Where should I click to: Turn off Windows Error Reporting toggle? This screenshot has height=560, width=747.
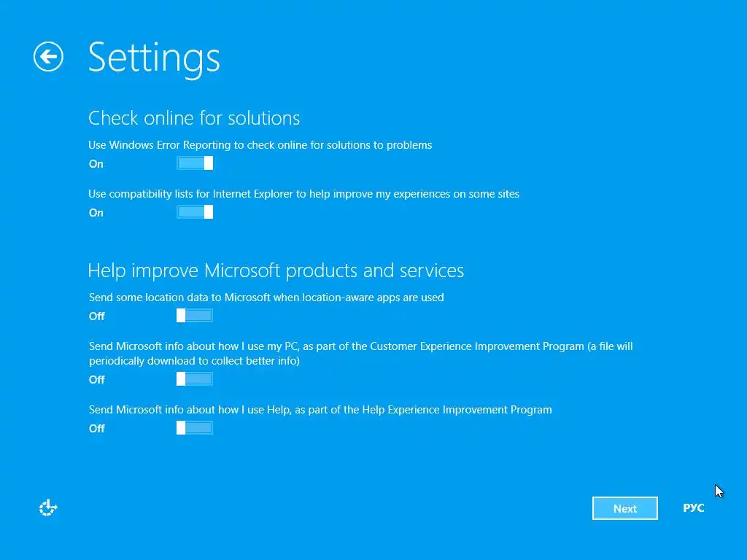195,163
